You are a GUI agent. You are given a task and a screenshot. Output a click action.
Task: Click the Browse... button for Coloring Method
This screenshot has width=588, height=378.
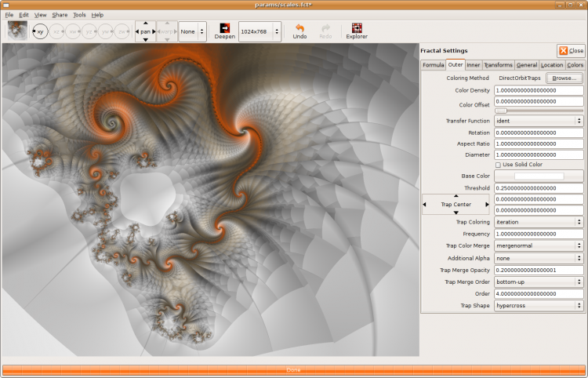click(564, 78)
